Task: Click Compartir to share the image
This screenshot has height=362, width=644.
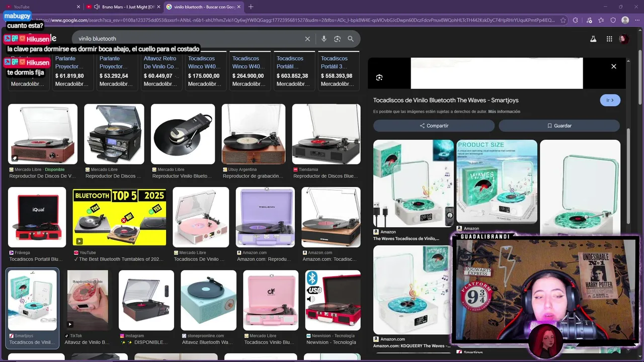Action: (434, 126)
